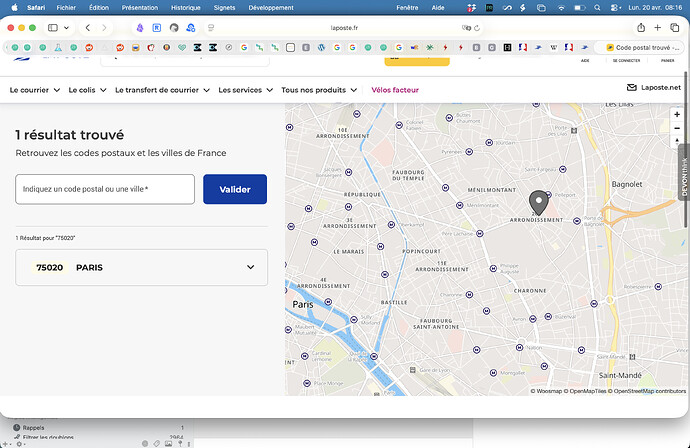Viewport: 690px width, 448px height.
Task: Open the sidebar options chevron in toolbar
Action: 66,28
